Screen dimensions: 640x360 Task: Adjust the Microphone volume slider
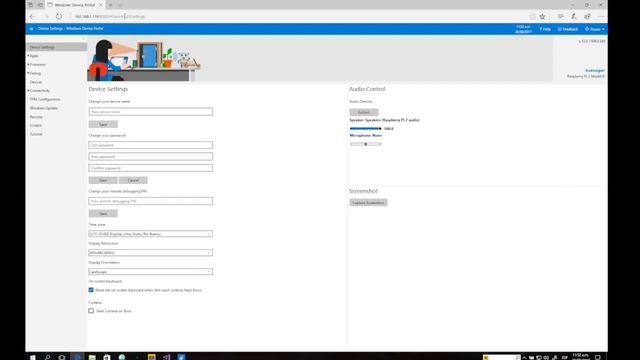pos(365,144)
